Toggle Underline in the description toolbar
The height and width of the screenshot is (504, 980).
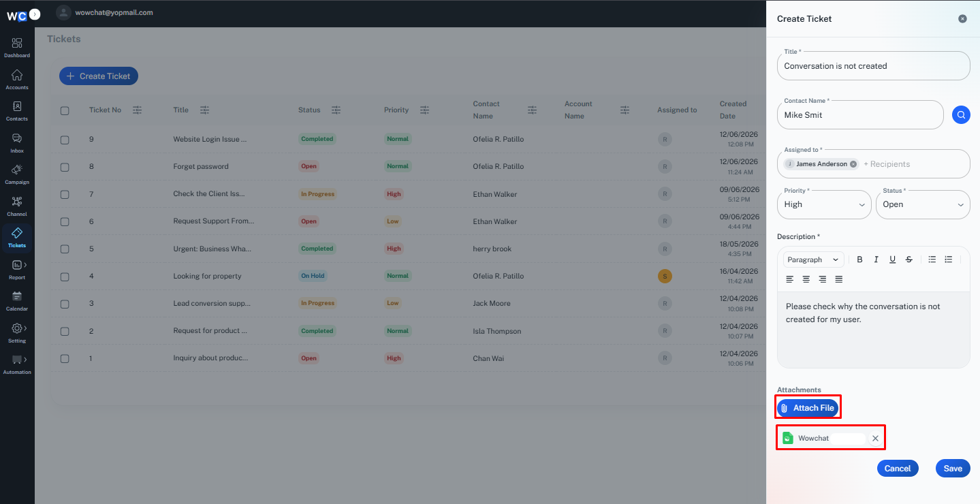click(892, 259)
